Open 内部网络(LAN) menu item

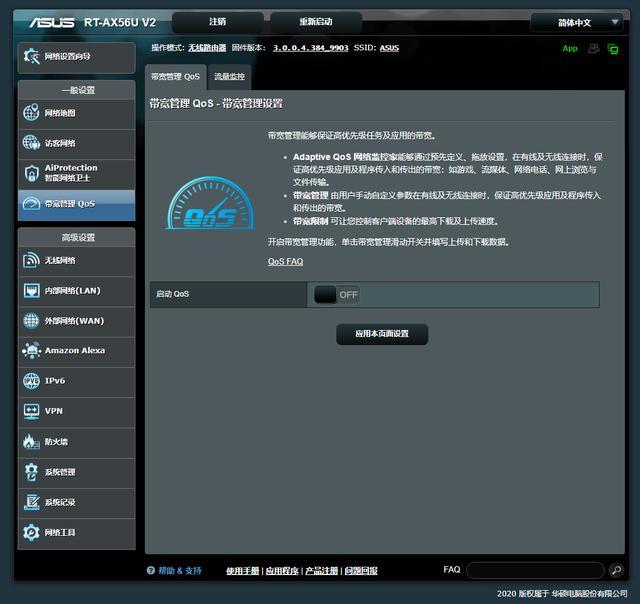pos(77,291)
